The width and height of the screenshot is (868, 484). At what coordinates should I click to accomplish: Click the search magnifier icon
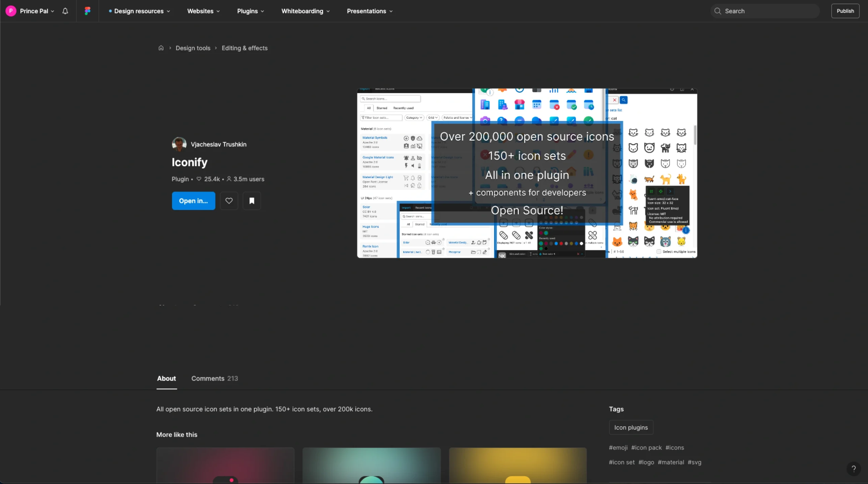(717, 11)
